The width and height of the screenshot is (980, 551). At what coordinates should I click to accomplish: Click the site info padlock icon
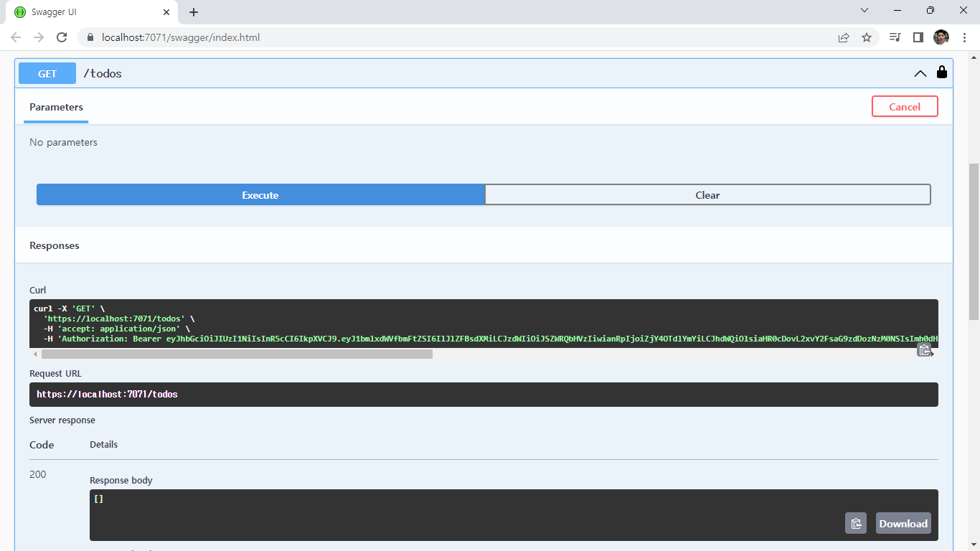[x=90, y=37]
